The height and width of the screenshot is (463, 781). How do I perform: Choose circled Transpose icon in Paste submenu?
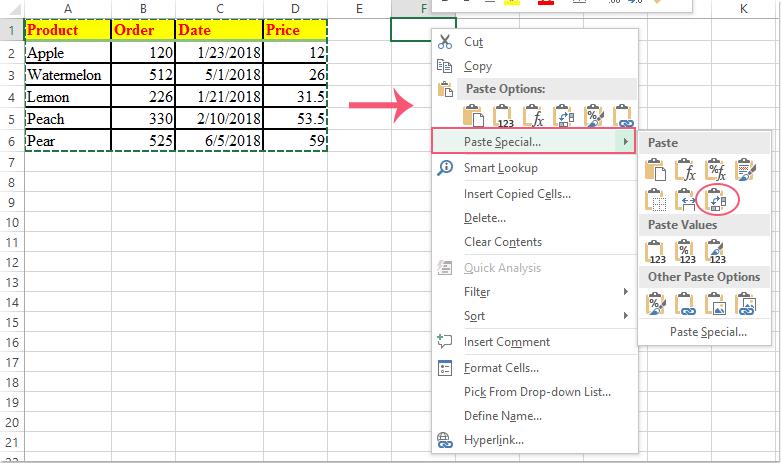click(x=716, y=200)
